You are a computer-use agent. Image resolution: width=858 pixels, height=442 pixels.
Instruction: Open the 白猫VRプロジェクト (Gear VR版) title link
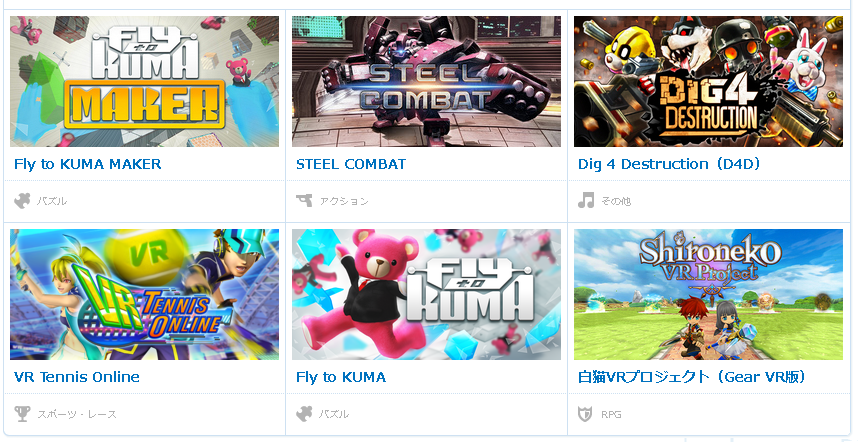tap(692, 377)
